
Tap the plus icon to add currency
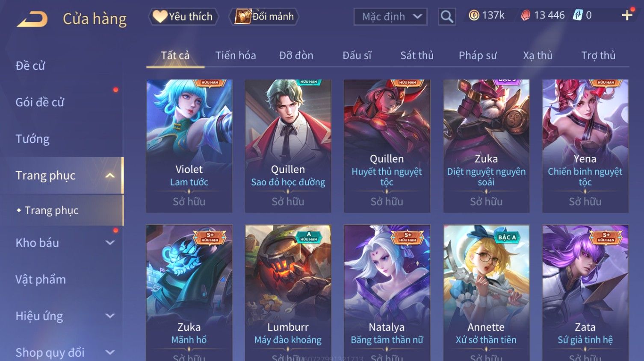click(x=627, y=16)
